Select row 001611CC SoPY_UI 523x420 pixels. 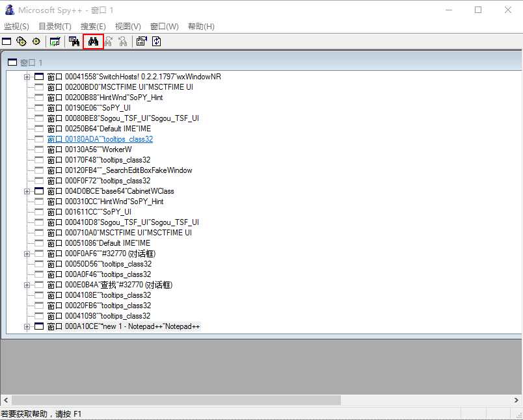coord(89,212)
